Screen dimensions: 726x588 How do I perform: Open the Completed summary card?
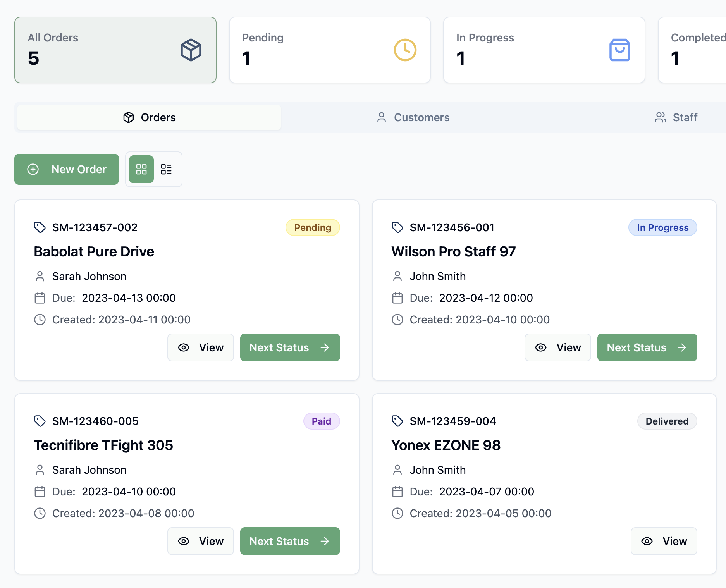click(x=692, y=50)
